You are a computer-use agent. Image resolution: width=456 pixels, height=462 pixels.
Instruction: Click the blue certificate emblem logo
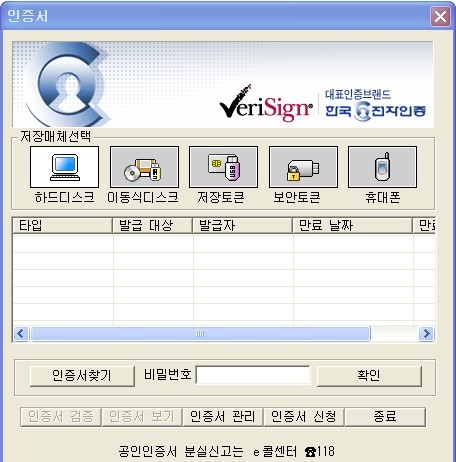coord(68,84)
